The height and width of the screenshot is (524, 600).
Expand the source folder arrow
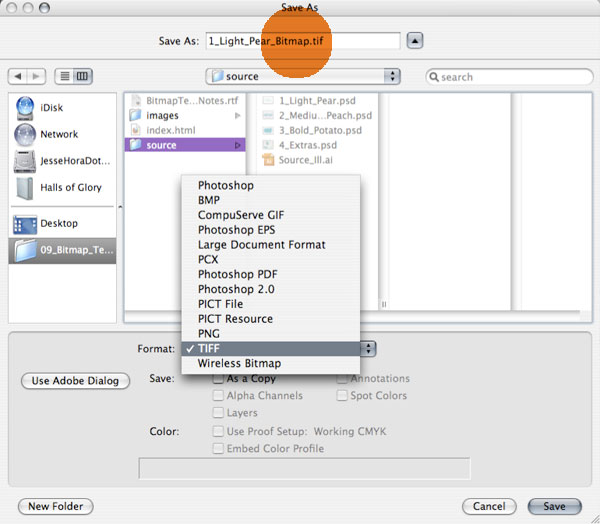click(238, 145)
